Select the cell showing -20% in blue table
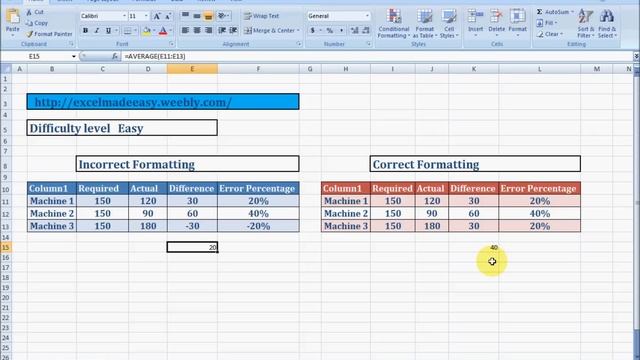 tap(258, 226)
